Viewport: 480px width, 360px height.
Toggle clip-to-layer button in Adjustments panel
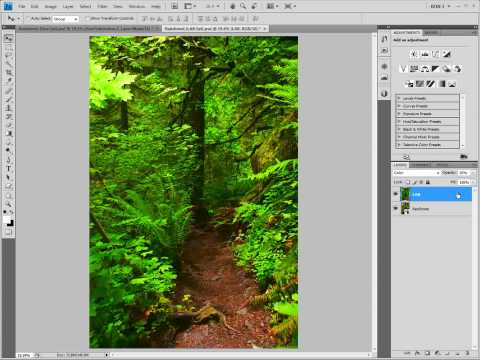coord(463,156)
